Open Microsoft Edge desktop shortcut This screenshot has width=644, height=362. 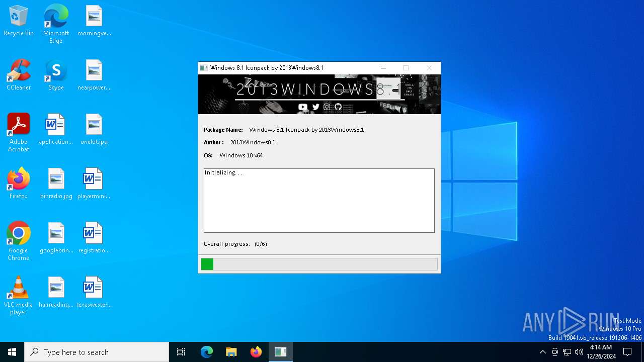tap(56, 24)
